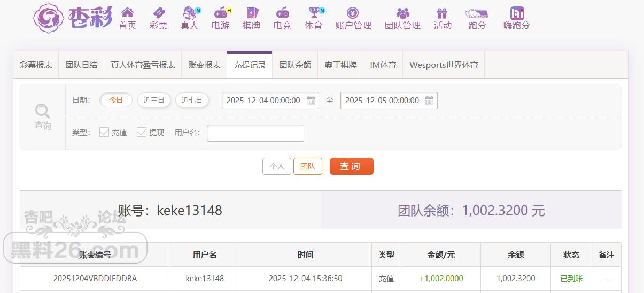The width and height of the screenshot is (644, 293).
Task: Click the end date field 2025-12-05
Action: [389, 100]
